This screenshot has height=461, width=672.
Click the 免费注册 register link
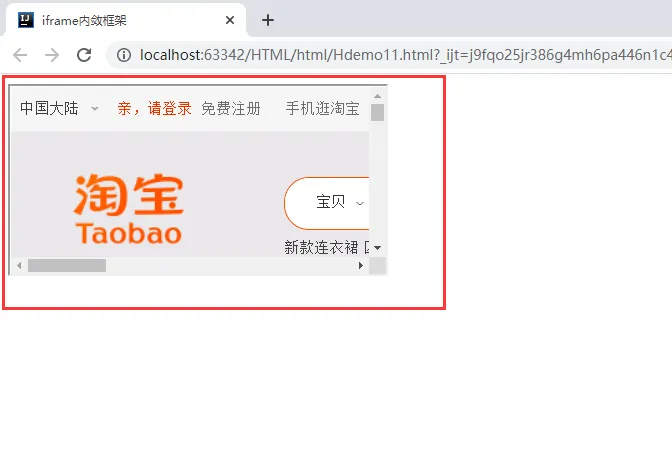[231, 108]
